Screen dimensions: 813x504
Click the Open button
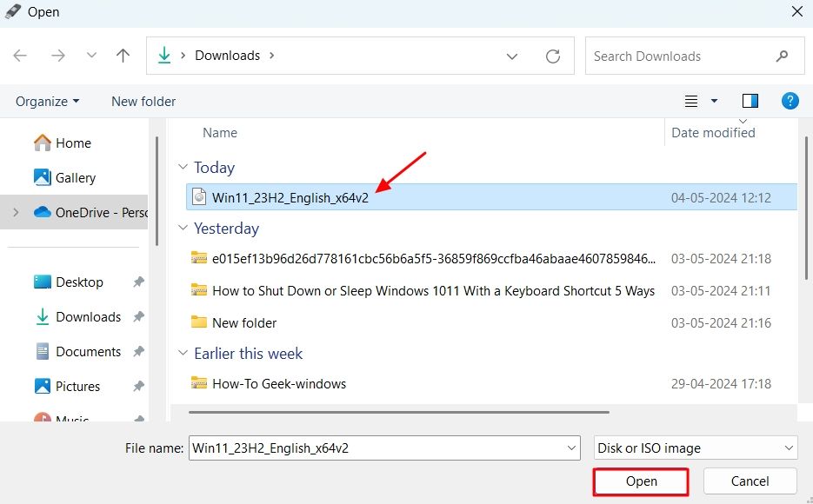click(x=641, y=481)
